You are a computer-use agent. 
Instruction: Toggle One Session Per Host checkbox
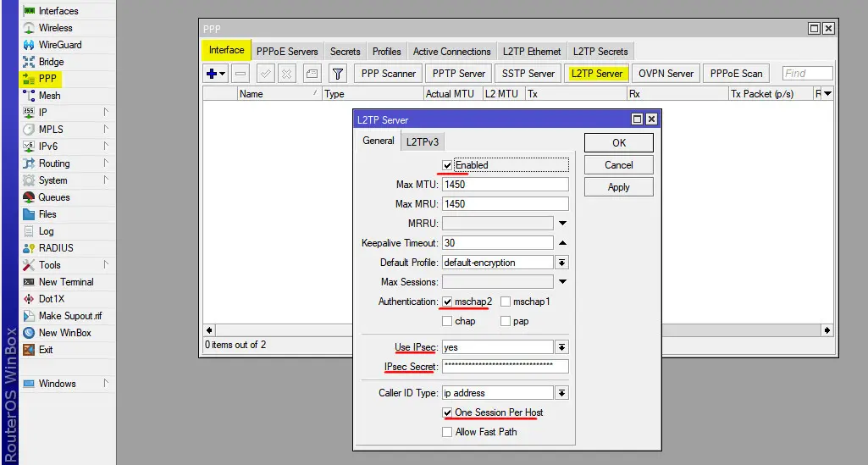click(447, 412)
